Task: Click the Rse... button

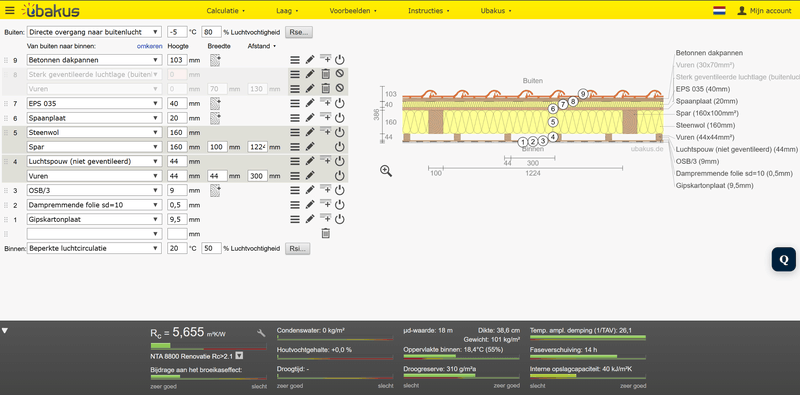Action: point(298,32)
